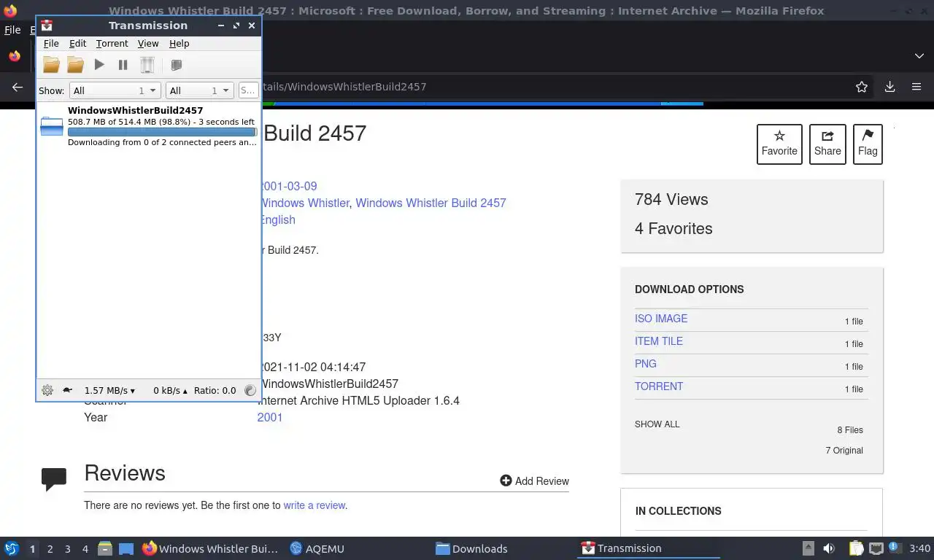Pause the selected torrent in Transmission

pyautogui.click(x=123, y=65)
